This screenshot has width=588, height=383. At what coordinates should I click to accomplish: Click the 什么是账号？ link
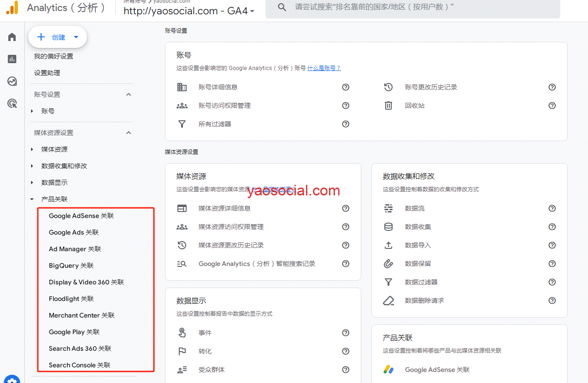coord(324,68)
